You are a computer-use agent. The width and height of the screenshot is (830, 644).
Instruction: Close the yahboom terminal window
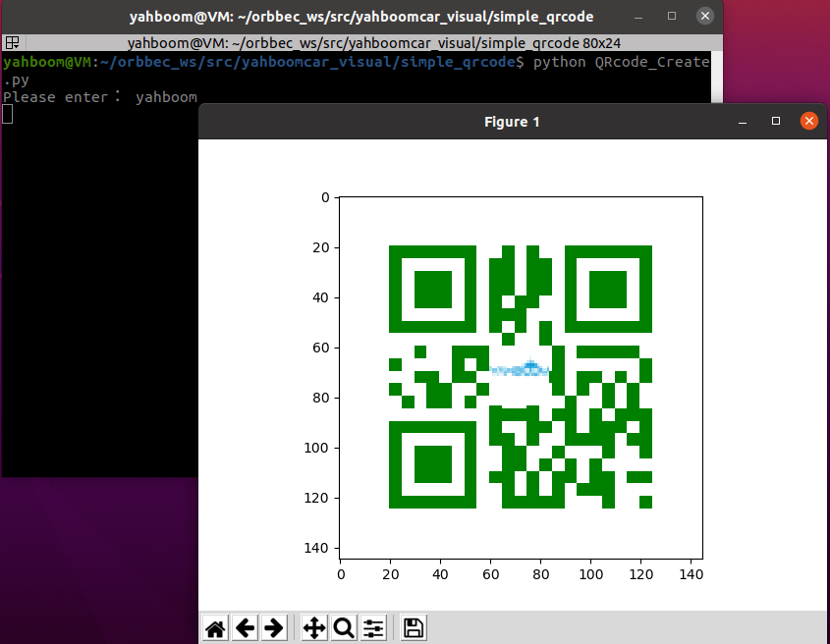(704, 16)
